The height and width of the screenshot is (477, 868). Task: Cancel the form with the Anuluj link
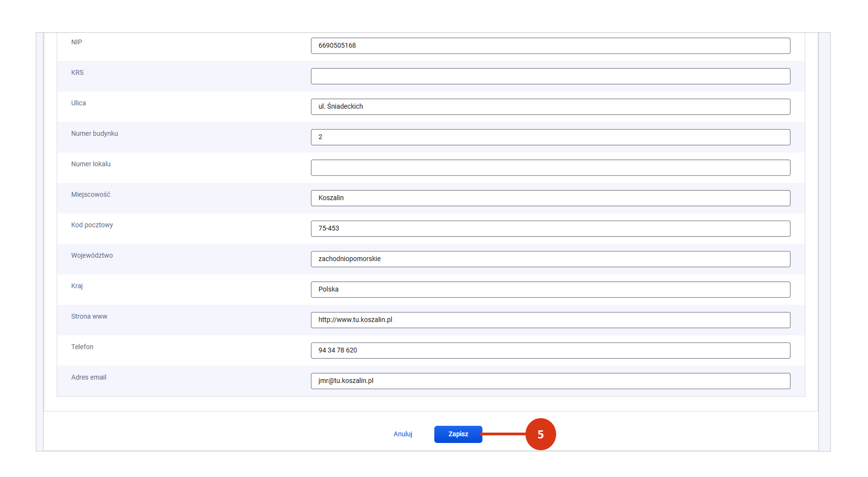pos(402,434)
